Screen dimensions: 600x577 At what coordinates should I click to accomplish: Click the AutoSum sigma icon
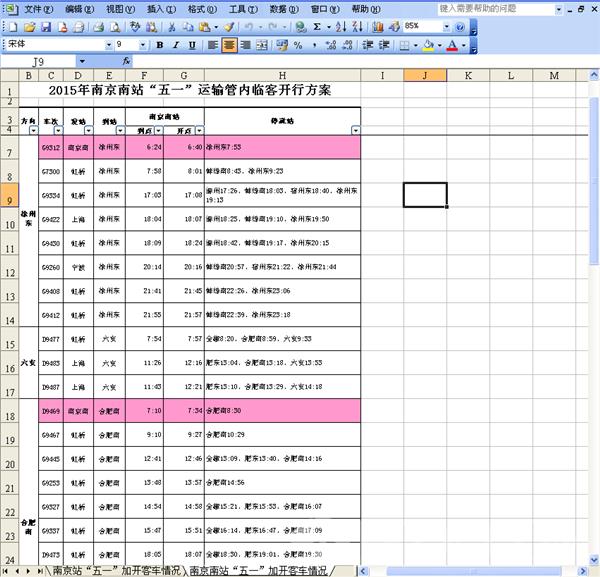coord(317,27)
